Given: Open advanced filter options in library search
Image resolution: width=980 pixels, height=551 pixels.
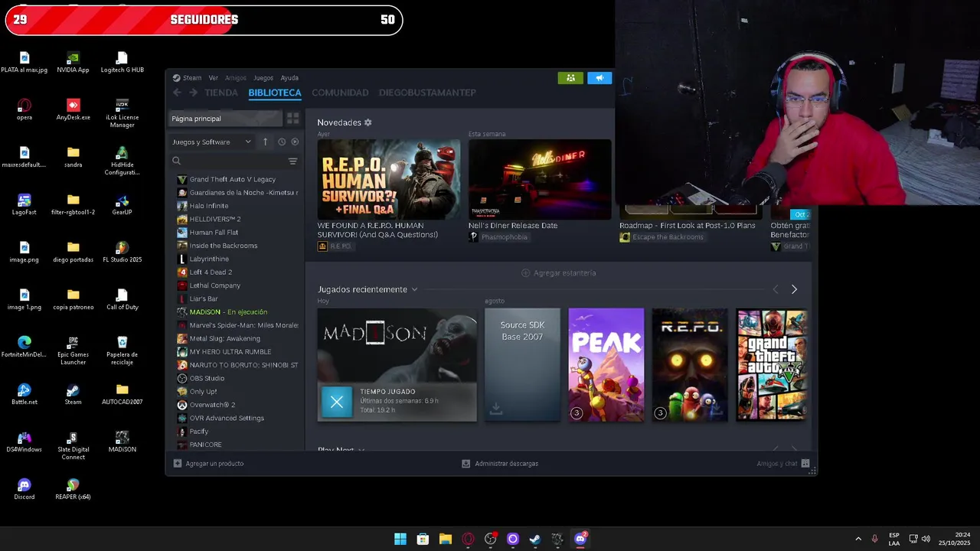Looking at the screenshot, I should 292,161.
